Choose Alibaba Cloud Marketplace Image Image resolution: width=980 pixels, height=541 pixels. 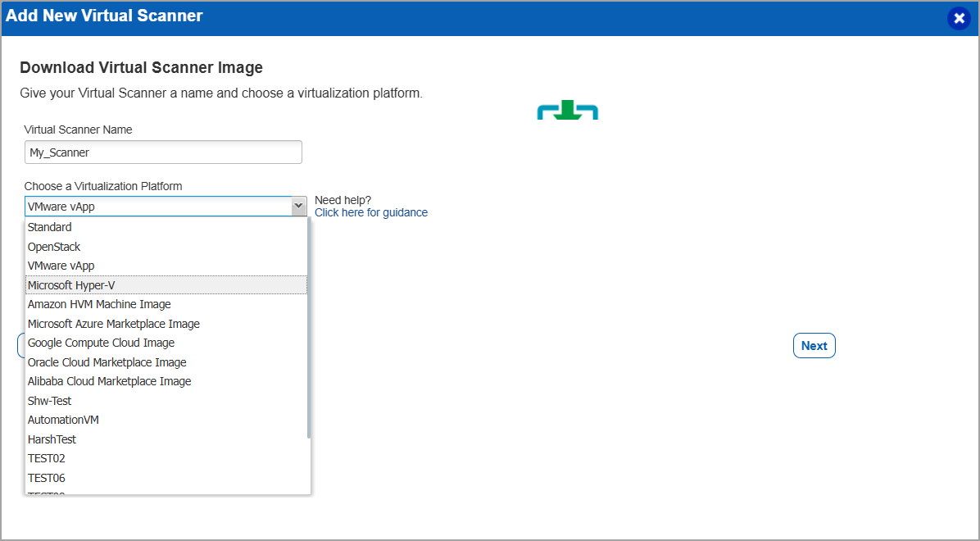[x=109, y=381]
